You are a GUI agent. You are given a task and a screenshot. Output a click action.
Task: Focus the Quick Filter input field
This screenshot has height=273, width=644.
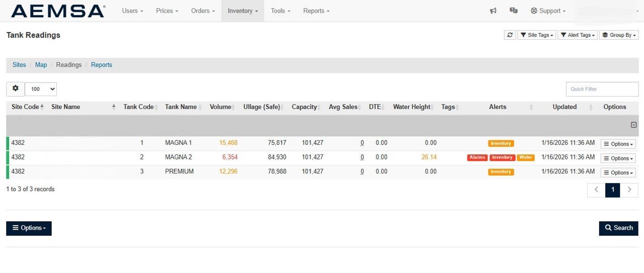point(602,89)
